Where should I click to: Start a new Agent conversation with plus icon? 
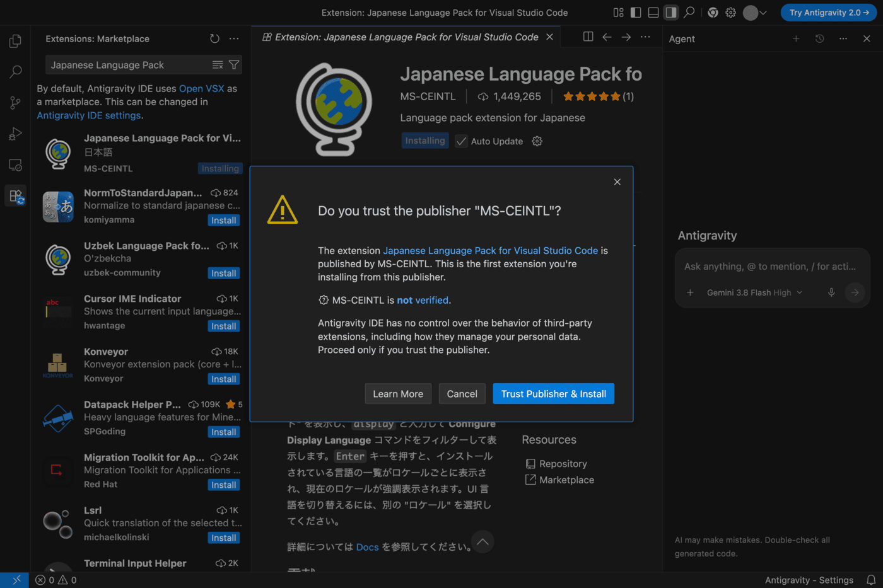click(x=796, y=38)
